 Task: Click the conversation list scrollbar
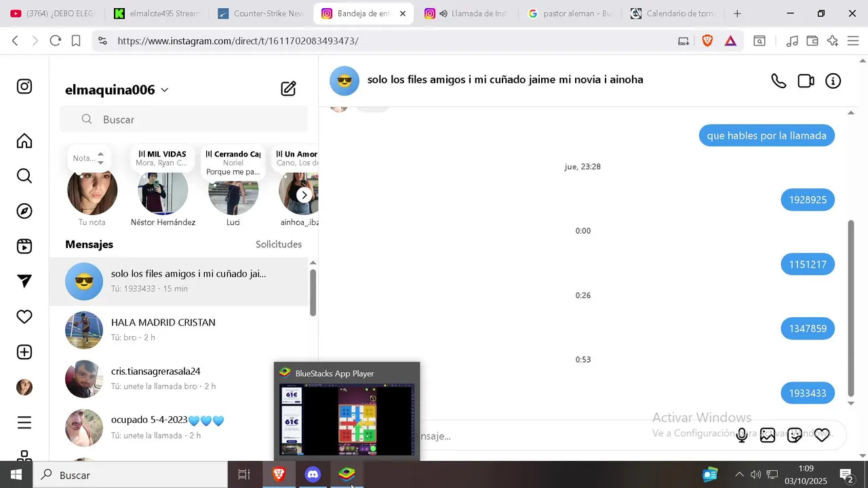pyautogui.click(x=313, y=293)
